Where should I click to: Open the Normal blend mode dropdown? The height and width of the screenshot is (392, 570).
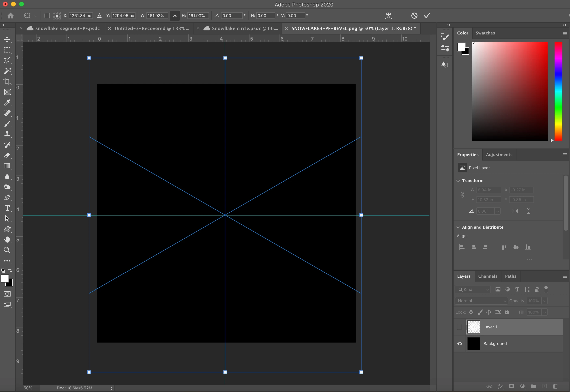point(481,301)
